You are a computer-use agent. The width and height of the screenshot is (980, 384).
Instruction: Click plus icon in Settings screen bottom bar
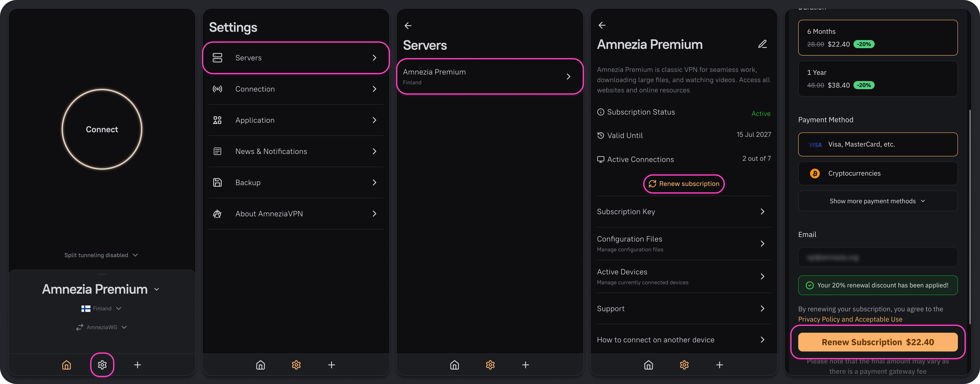coord(332,365)
